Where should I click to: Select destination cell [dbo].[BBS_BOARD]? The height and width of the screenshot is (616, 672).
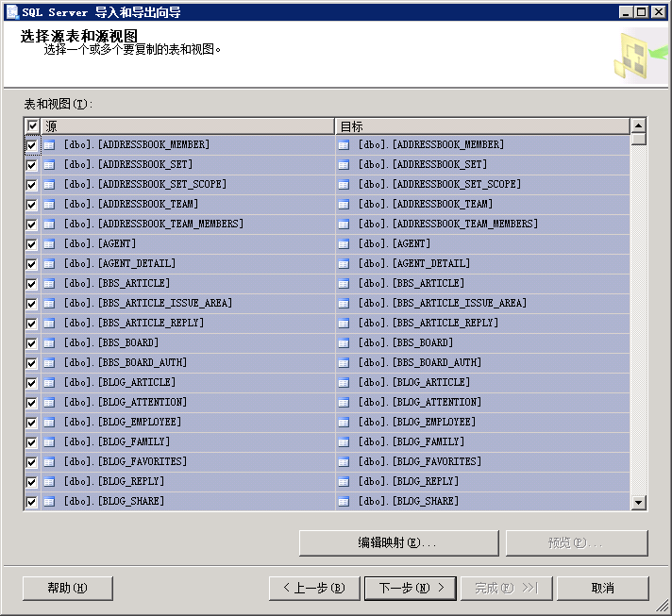[482, 343]
